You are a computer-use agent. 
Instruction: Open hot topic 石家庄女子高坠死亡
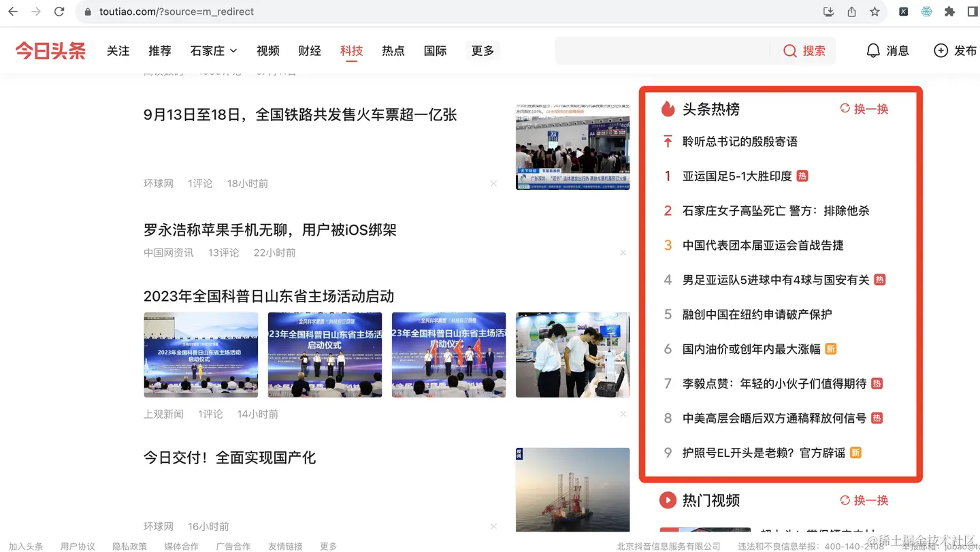776,211
